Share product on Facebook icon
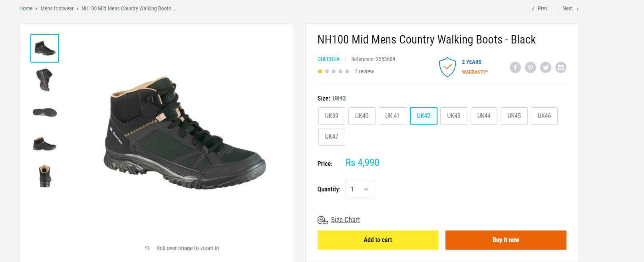 coord(515,67)
